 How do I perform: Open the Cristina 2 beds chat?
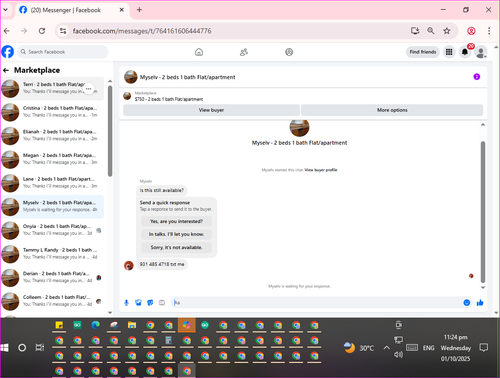pyautogui.click(x=52, y=112)
